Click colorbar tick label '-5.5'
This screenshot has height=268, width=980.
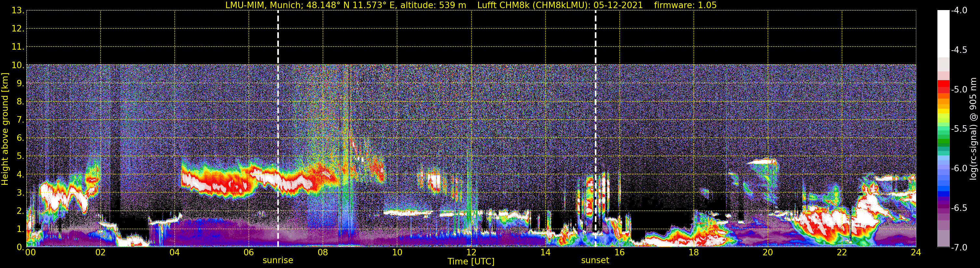(959, 129)
